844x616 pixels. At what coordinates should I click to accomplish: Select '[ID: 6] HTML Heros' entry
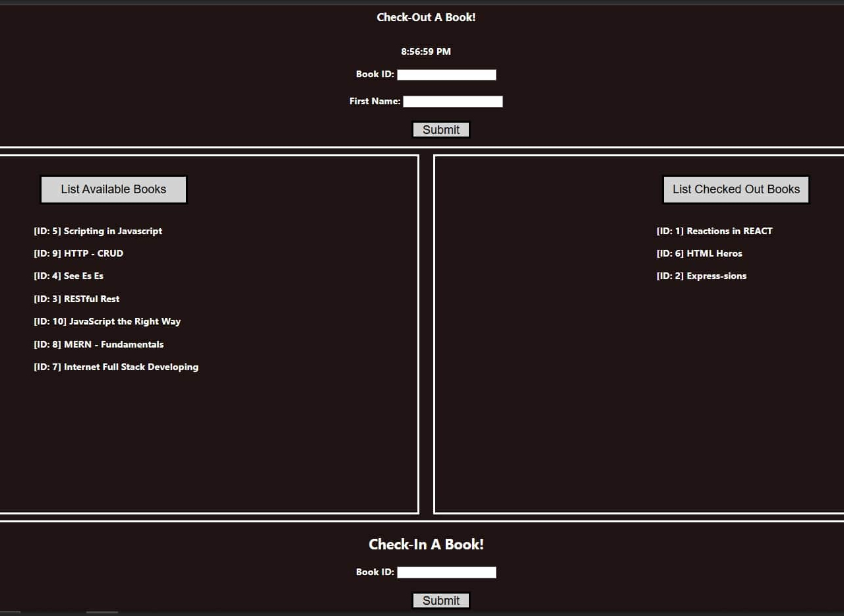700,253
